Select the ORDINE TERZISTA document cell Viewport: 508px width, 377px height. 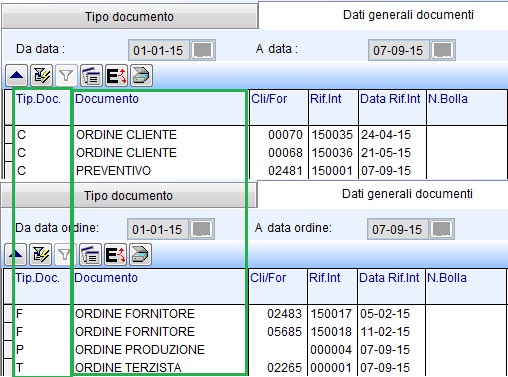point(128,368)
